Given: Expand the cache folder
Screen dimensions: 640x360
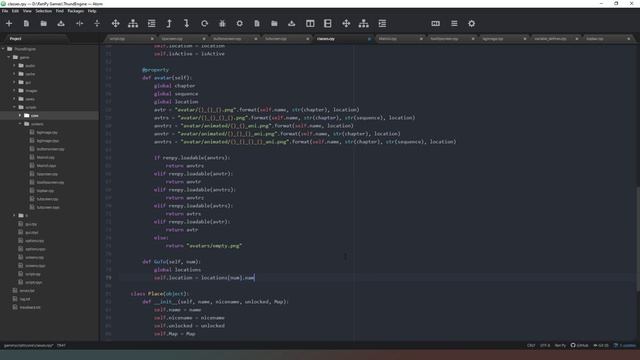Looking at the screenshot, I should pyautogui.click(x=14, y=74).
